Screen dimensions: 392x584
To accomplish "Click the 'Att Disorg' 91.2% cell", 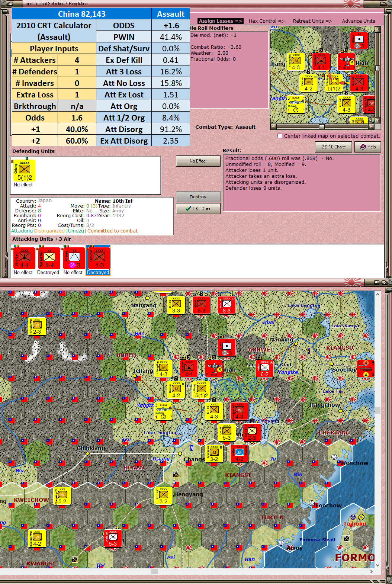I will pos(171,129).
